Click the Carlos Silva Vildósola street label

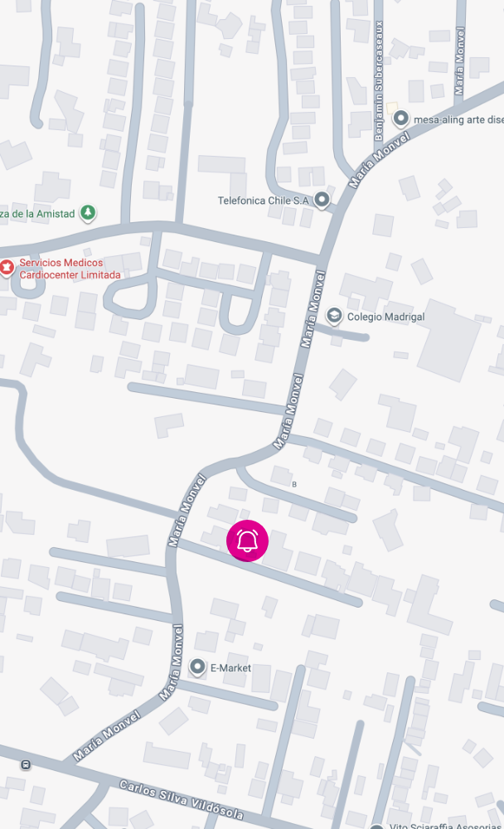pyautogui.click(x=182, y=799)
